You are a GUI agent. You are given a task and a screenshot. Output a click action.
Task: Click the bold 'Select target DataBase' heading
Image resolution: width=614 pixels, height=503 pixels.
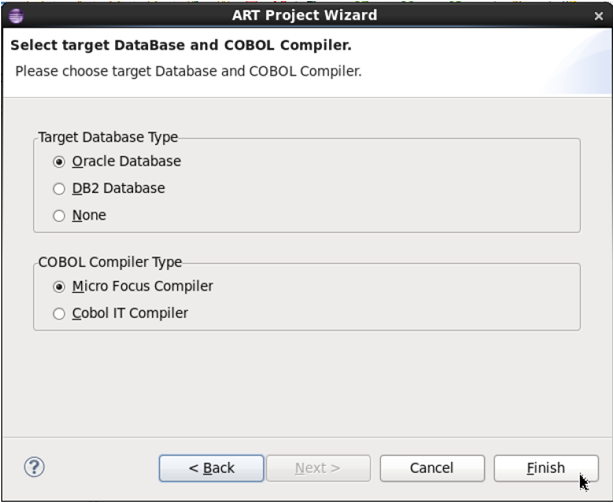(180, 46)
